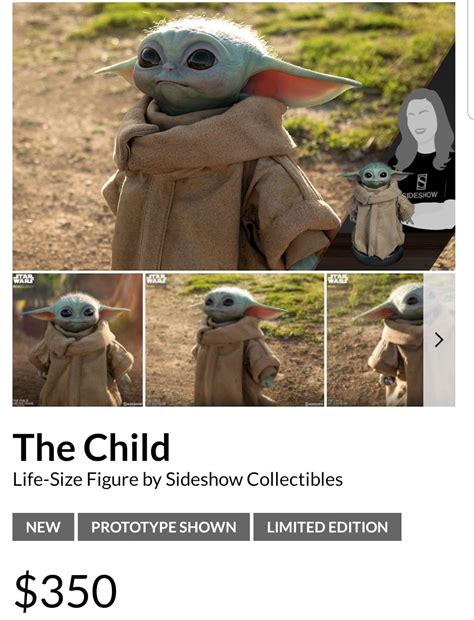Viewport: 474px width, 620px height.
Task: Open the large main product image
Action: (x=234, y=136)
